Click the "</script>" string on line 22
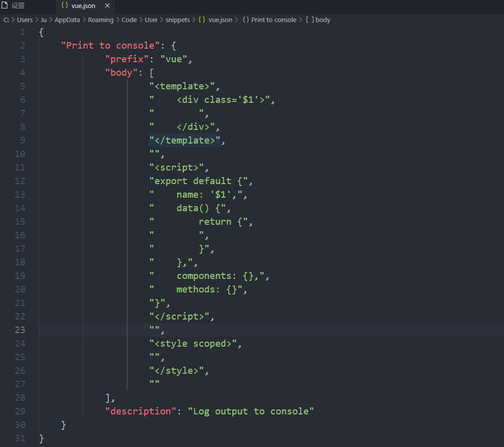504x447 pixels. pyautogui.click(x=180, y=317)
